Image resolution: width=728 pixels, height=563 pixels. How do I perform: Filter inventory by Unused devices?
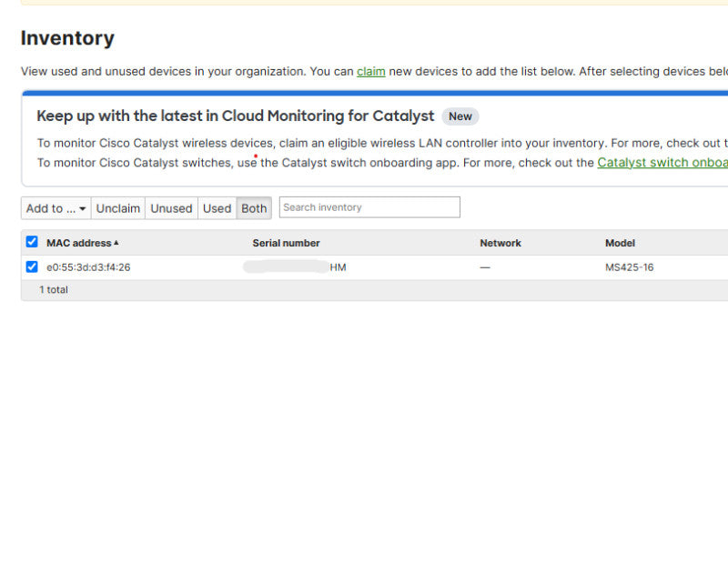171,208
